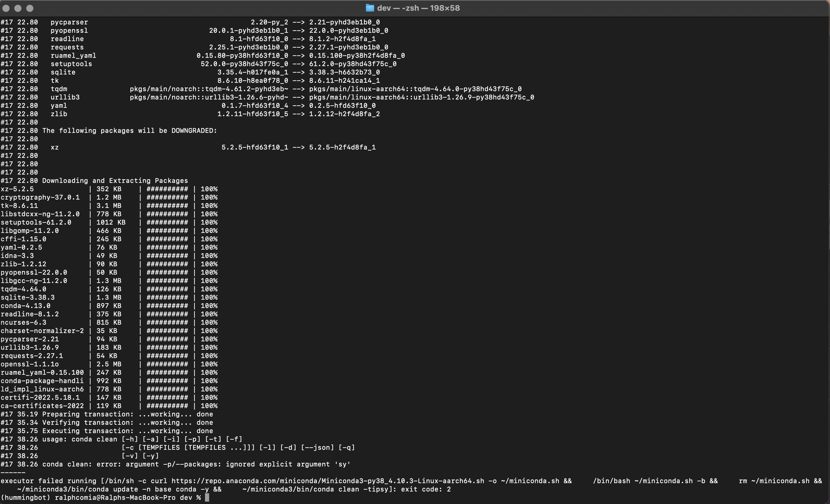Screen dimensions: 830x504
Task: Click the '61.2.0-py38hd43f75c_0' setuptools version
Action: click(353, 64)
